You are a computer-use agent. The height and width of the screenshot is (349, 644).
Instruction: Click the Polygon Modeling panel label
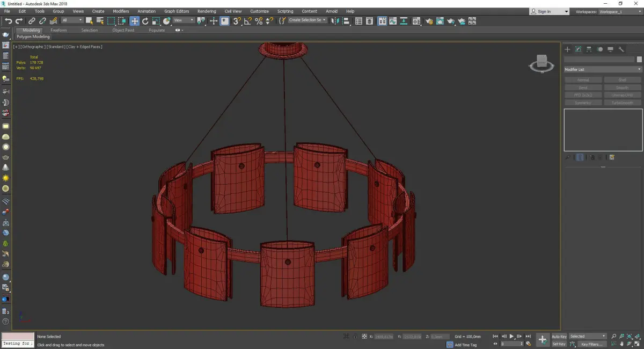point(33,37)
